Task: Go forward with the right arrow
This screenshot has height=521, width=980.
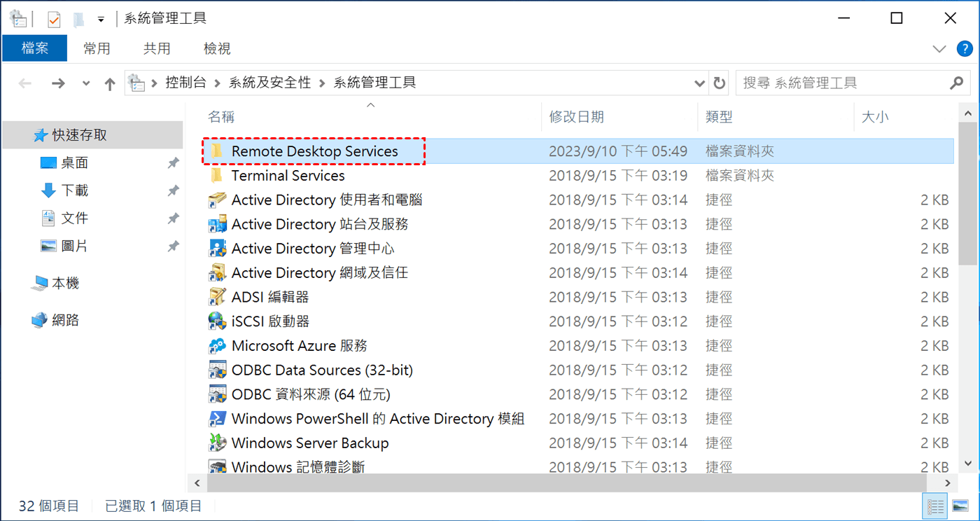Action: 58,83
